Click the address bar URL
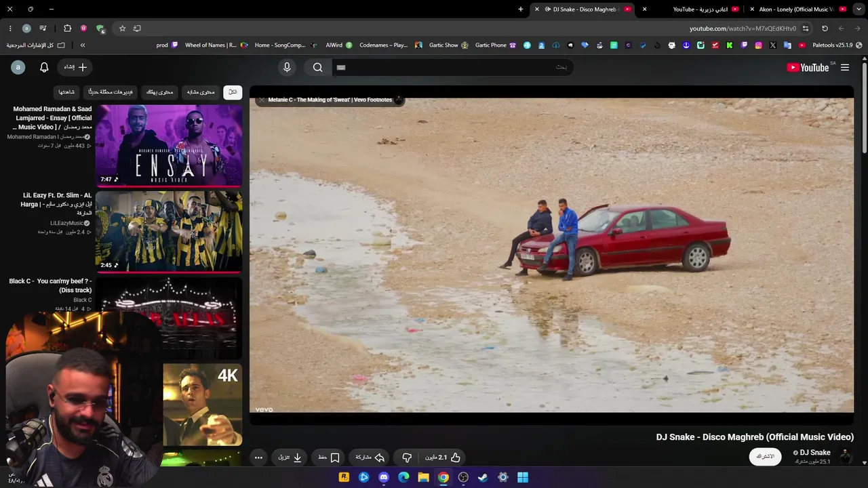 pyautogui.click(x=743, y=28)
